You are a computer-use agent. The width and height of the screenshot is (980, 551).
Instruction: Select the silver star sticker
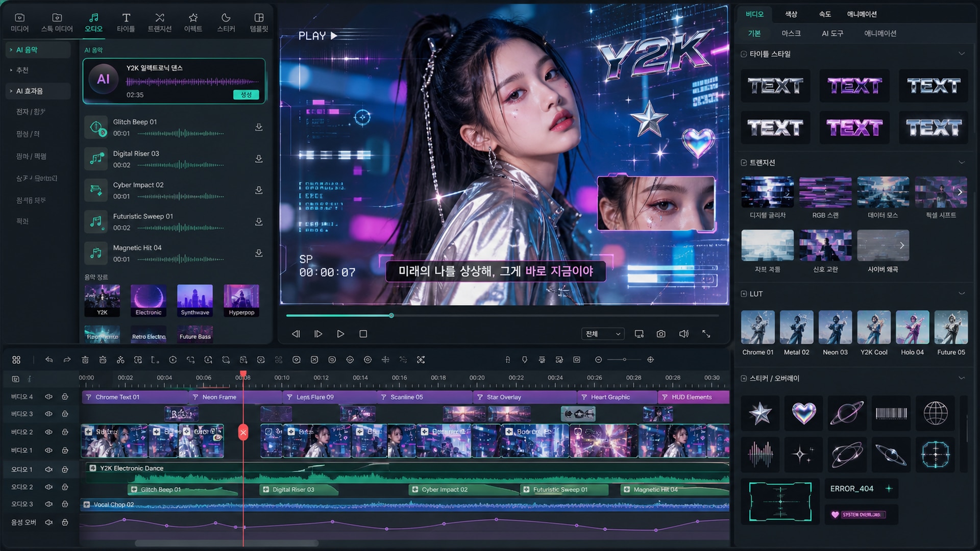click(x=760, y=413)
